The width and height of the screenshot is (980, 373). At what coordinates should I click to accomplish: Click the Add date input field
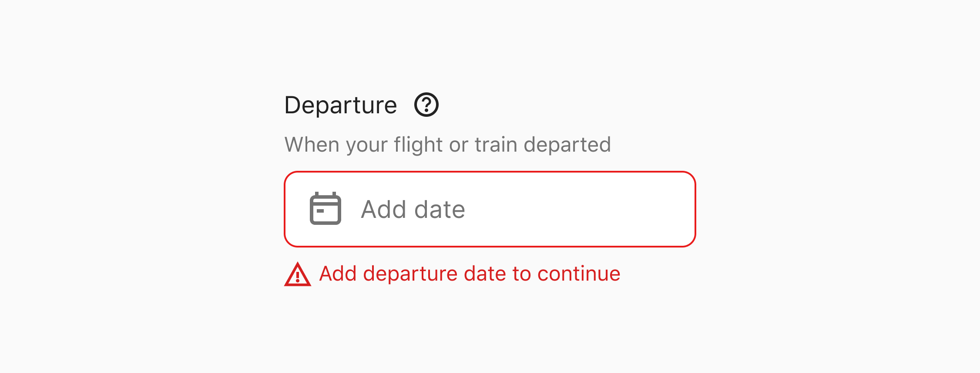(490, 209)
